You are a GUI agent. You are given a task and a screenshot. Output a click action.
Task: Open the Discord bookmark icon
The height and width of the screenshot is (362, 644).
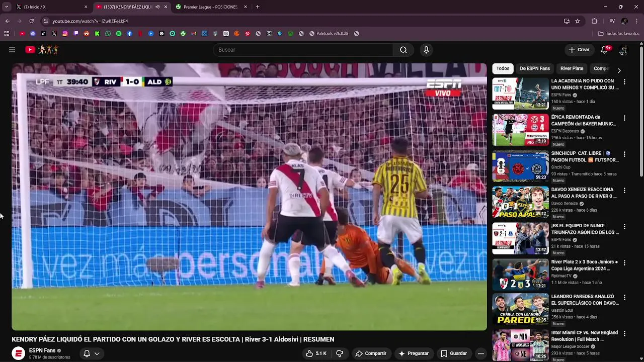point(33,34)
